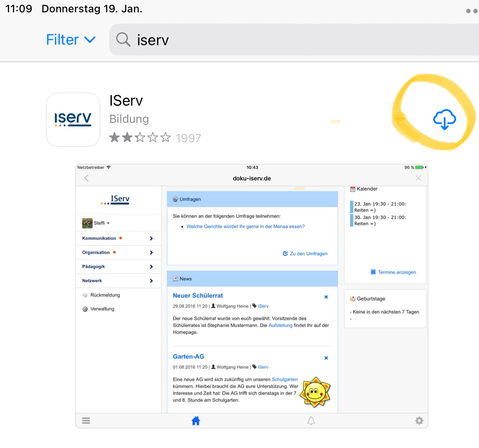This screenshot has height=448, width=479.
Task: Tap the notification bell icon
Action: [x=311, y=421]
